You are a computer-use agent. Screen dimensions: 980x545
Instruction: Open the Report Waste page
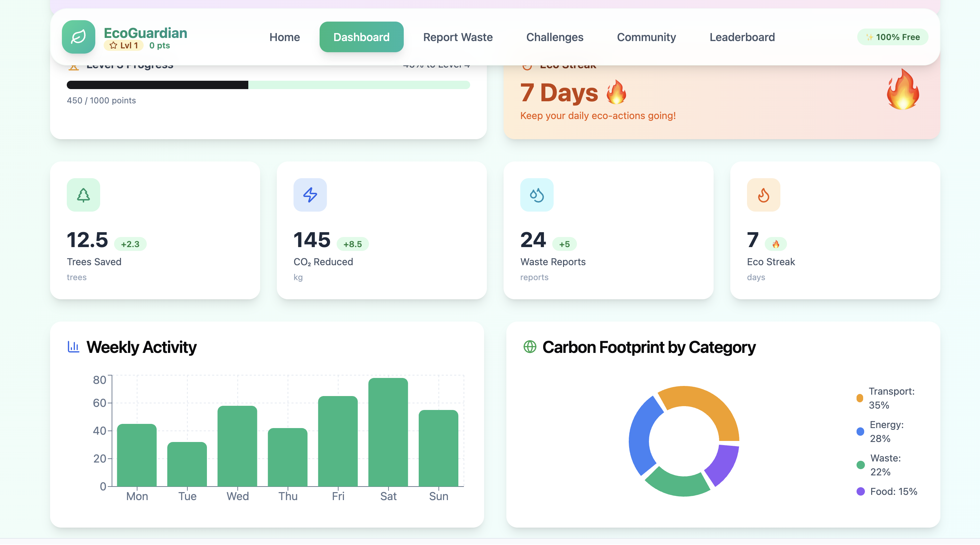click(458, 37)
